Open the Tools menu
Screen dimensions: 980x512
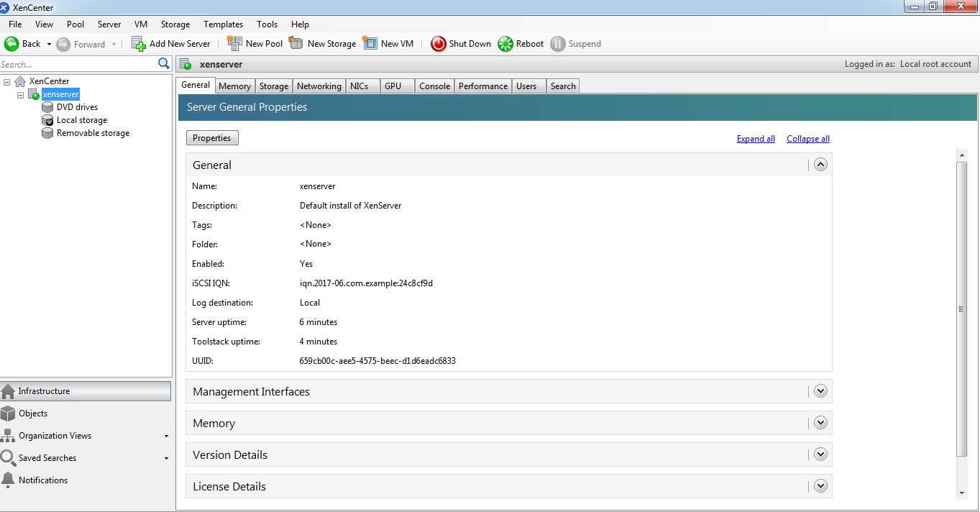pos(267,24)
